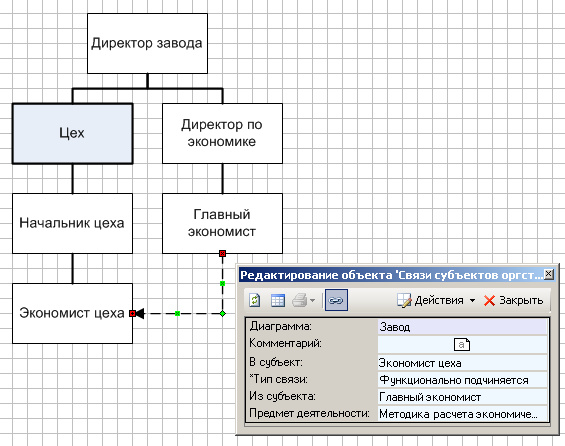
Task: Open the table view icon
Action: (x=278, y=300)
